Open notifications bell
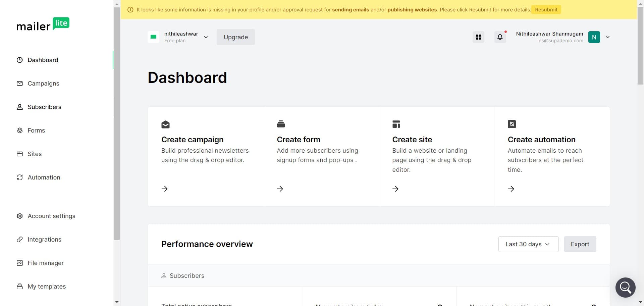Screen dimensions: 644x306 [500, 37]
